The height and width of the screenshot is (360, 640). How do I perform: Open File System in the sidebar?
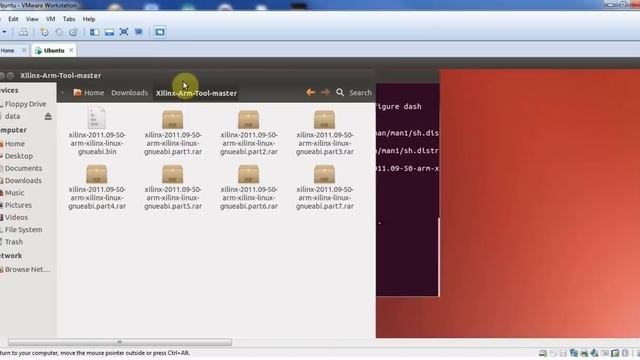(23, 229)
